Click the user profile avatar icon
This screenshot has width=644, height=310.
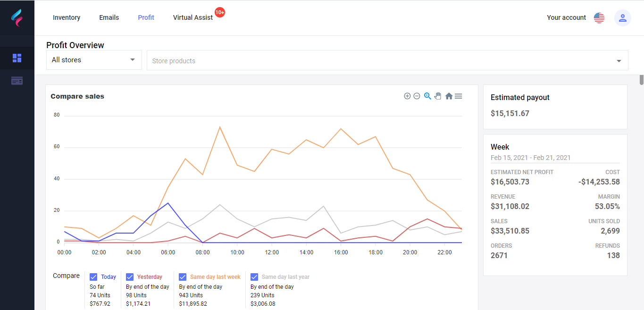(622, 18)
